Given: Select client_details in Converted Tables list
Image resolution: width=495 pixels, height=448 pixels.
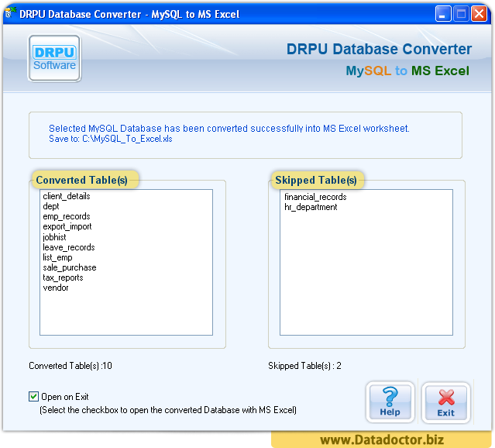Looking at the screenshot, I should [x=67, y=196].
